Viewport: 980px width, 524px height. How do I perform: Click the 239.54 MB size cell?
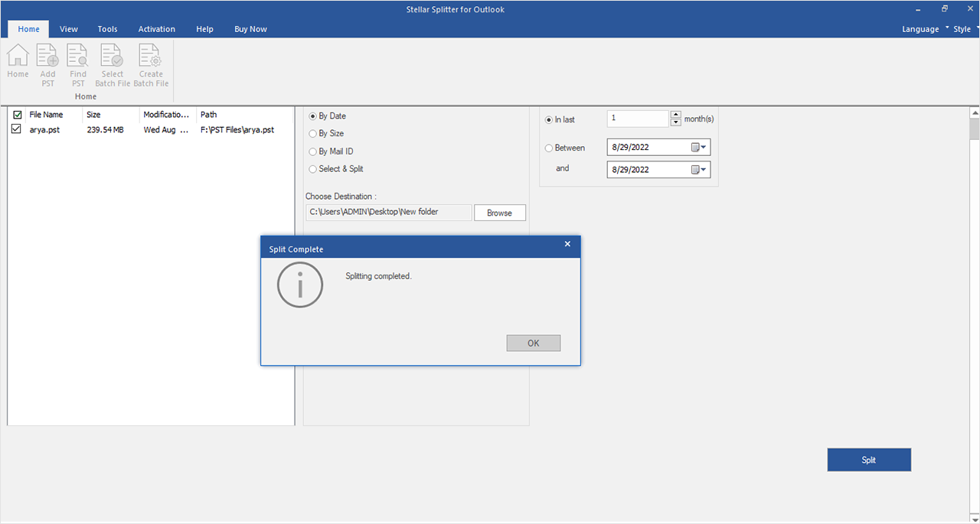click(x=105, y=130)
